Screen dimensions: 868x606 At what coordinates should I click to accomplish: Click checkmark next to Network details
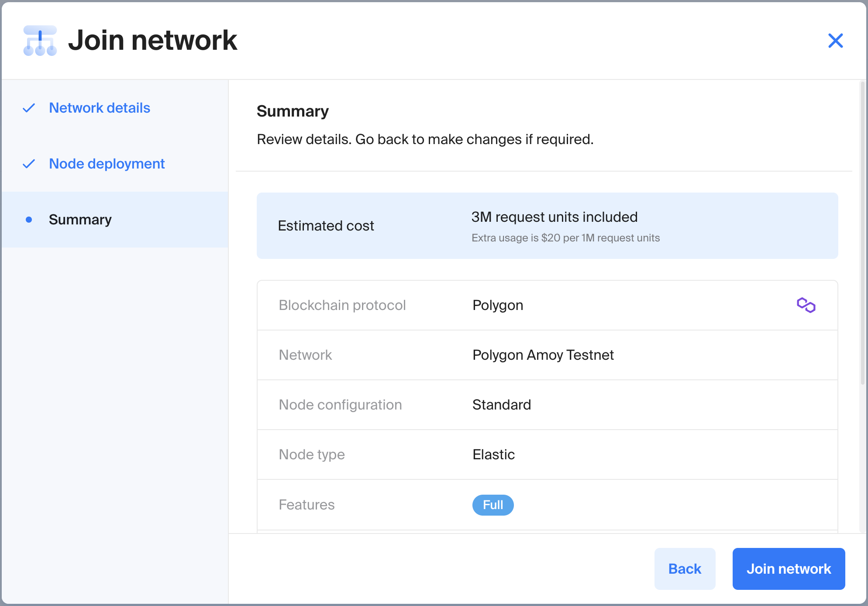tap(29, 108)
